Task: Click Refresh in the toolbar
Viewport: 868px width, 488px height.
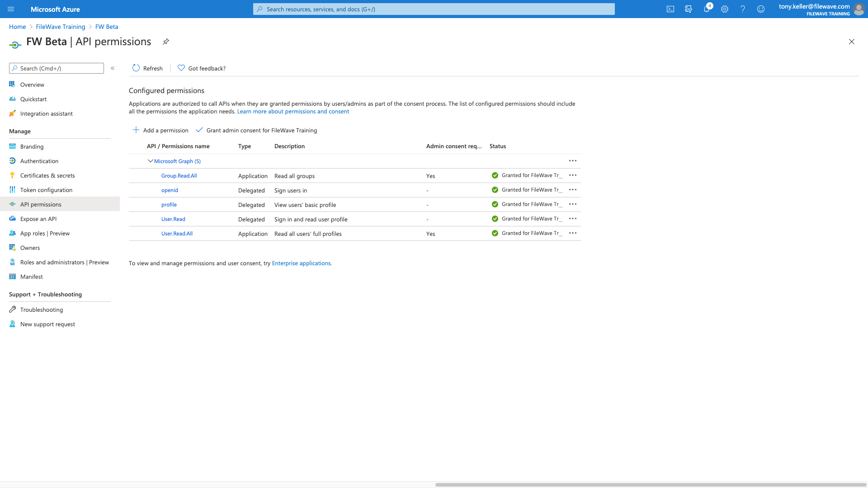Action: point(147,68)
